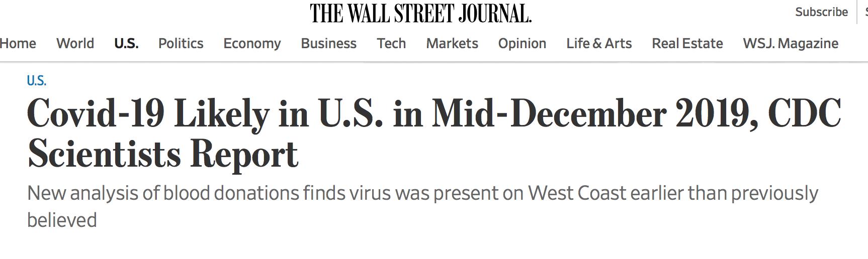
Task: Select Real Estate in navigation
Action: pyautogui.click(x=687, y=44)
